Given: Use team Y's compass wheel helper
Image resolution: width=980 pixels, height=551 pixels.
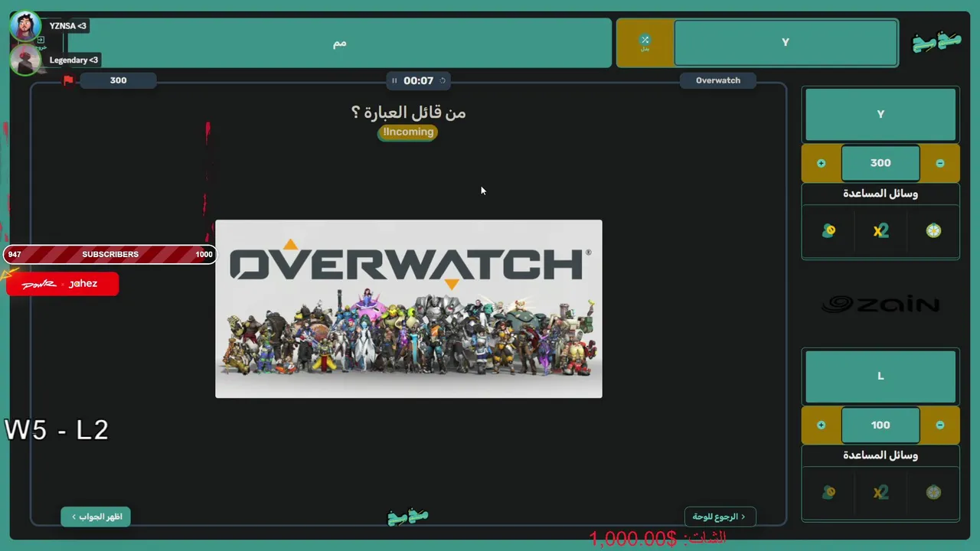Looking at the screenshot, I should tap(933, 230).
